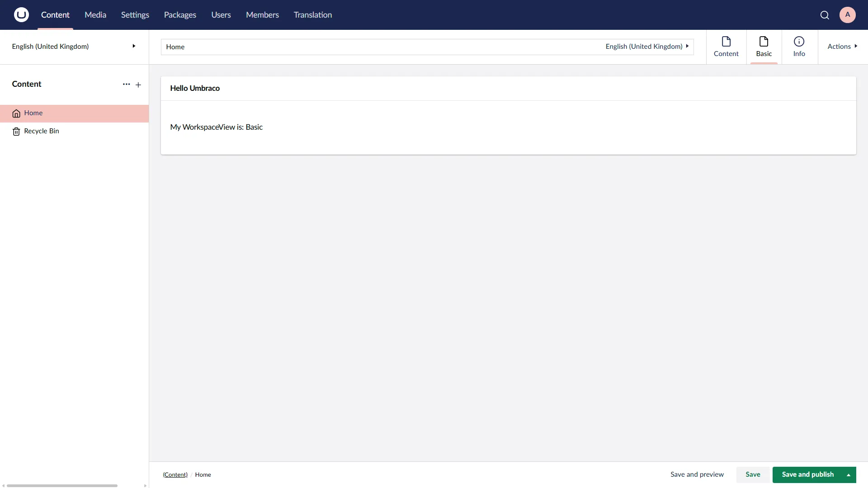
Task: Click the (Content) breadcrumb link
Action: (x=175, y=475)
